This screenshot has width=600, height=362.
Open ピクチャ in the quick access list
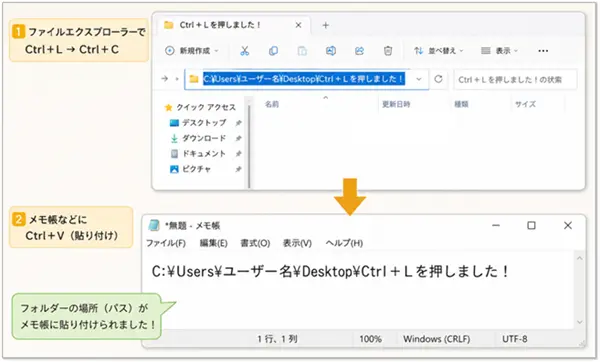[x=196, y=169]
